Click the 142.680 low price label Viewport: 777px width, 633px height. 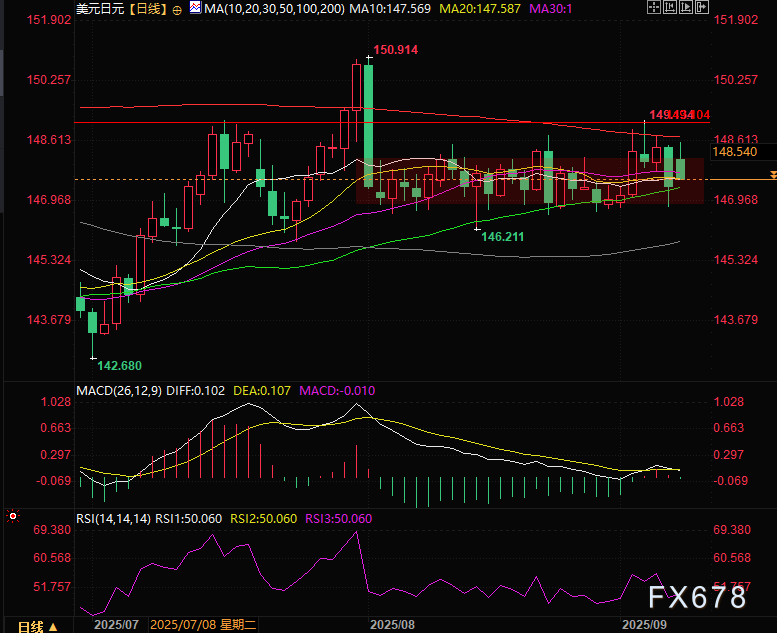pyautogui.click(x=118, y=366)
